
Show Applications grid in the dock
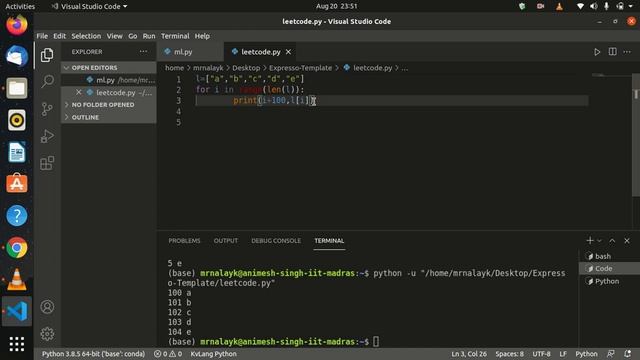click(x=17, y=344)
